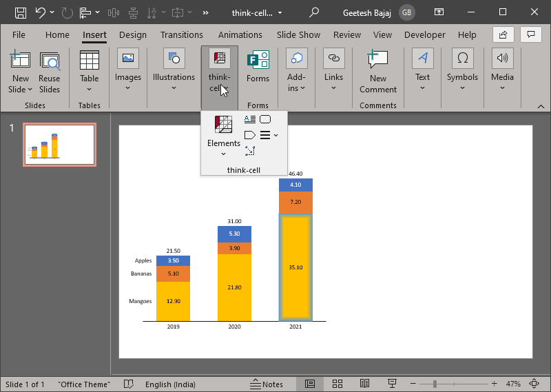
Task: Open the Transitions tab
Action: click(182, 35)
